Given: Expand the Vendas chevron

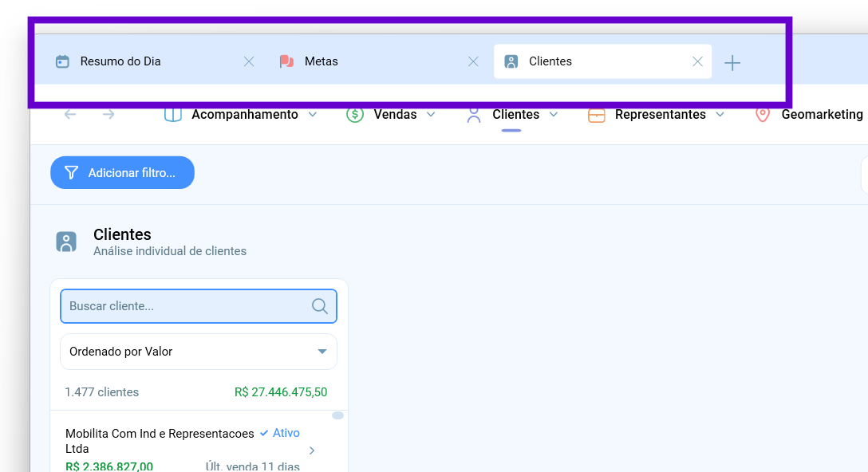Looking at the screenshot, I should [x=432, y=115].
